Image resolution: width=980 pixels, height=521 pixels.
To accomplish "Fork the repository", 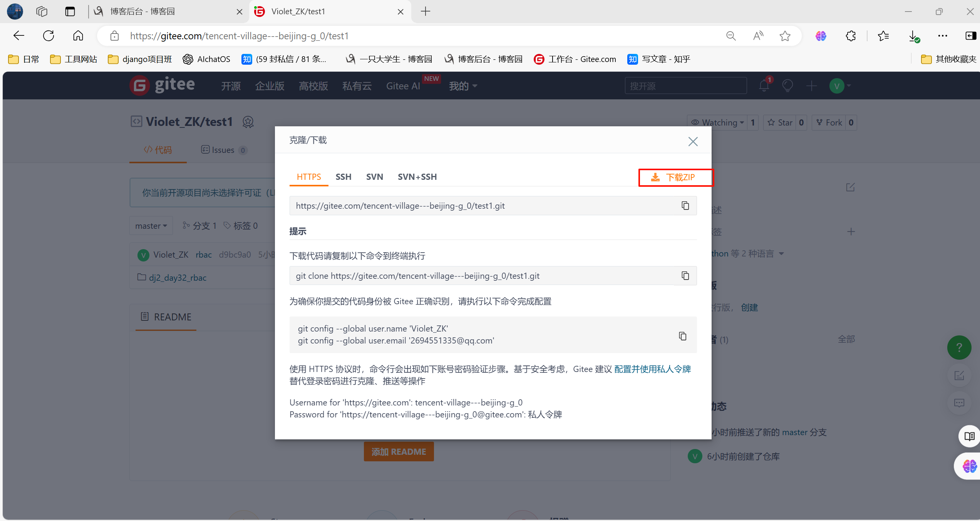I will point(829,122).
